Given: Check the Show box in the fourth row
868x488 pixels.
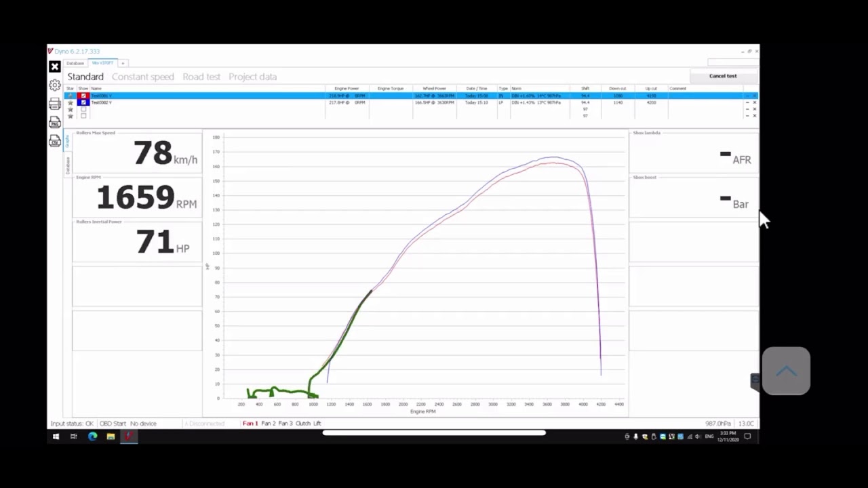Looking at the screenshot, I should pyautogui.click(x=83, y=116).
